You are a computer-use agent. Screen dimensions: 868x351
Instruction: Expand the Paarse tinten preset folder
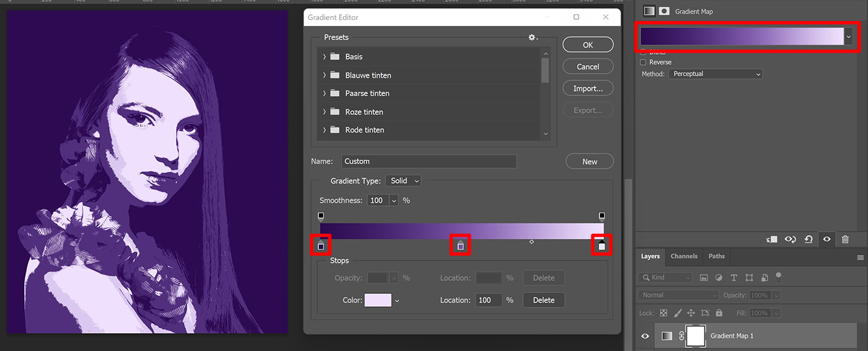pos(324,94)
